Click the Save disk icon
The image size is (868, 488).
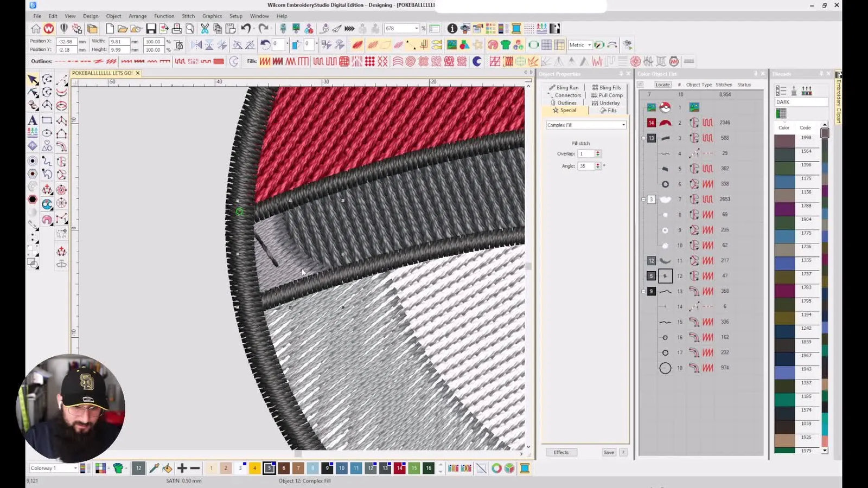[151, 29]
